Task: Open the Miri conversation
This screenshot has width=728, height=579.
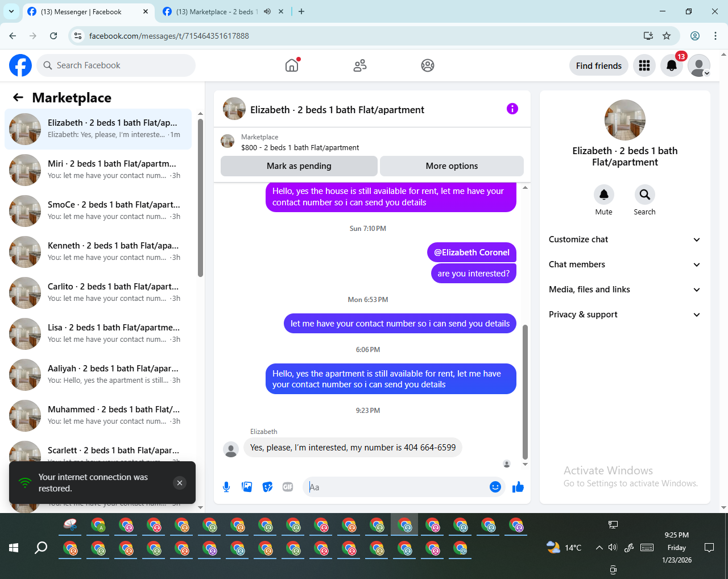Action: tap(98, 169)
